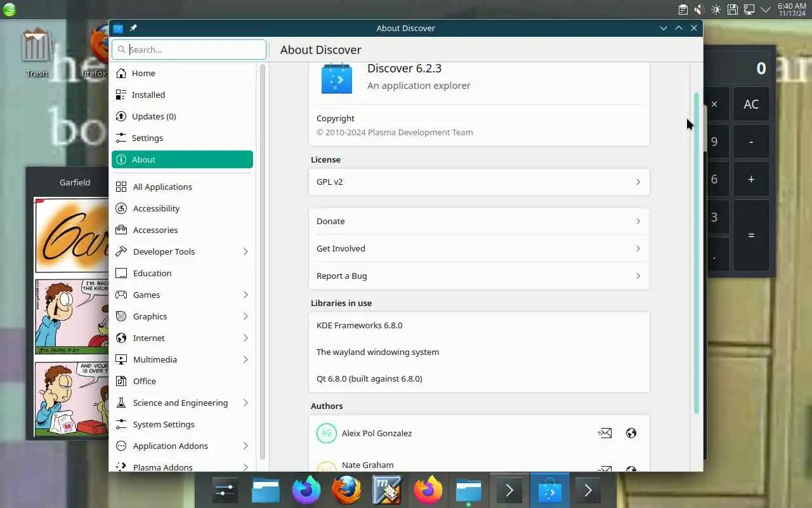
Task: Toggle the pin on all desktops icon
Action: [133, 28]
